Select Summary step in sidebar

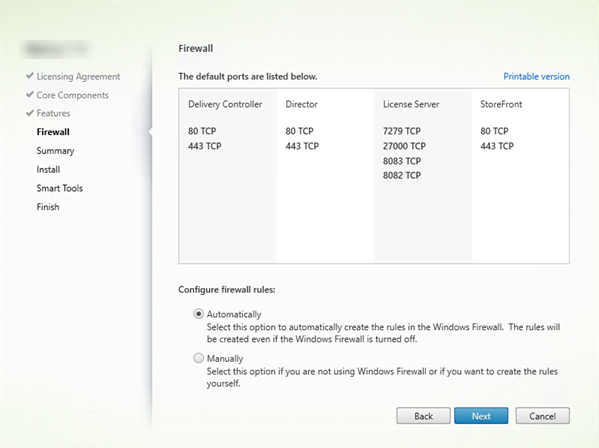coord(55,151)
